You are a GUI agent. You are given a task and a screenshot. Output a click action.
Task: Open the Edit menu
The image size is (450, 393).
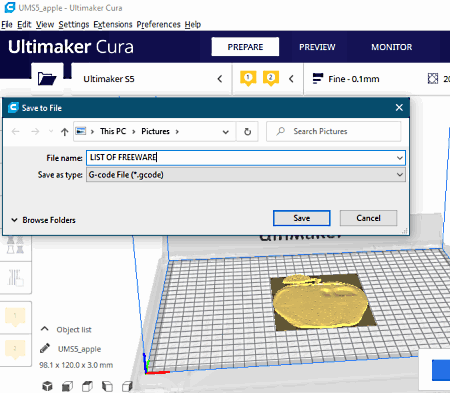24,24
